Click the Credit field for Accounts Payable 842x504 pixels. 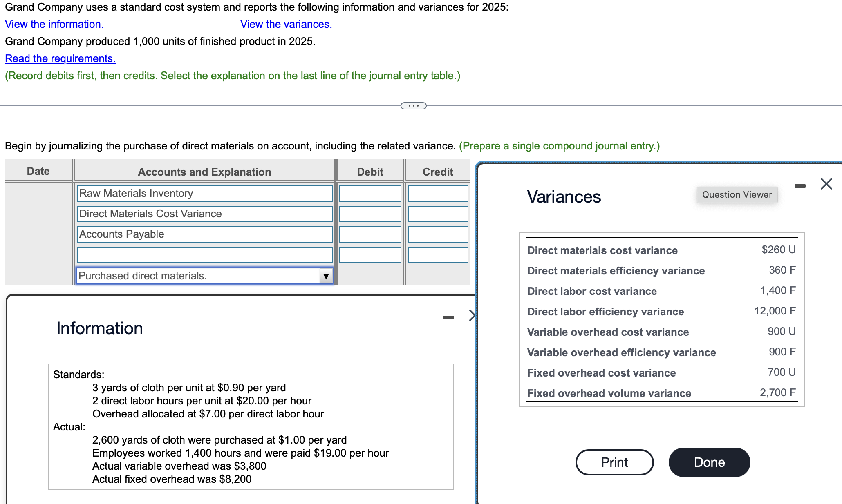tap(437, 234)
